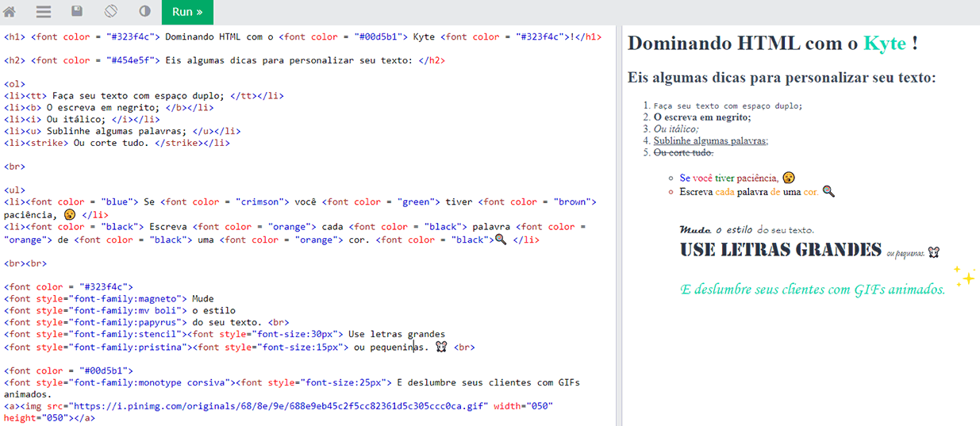Click the <ul> tag in the code
The width and height of the screenshot is (980, 426).
coord(14,191)
